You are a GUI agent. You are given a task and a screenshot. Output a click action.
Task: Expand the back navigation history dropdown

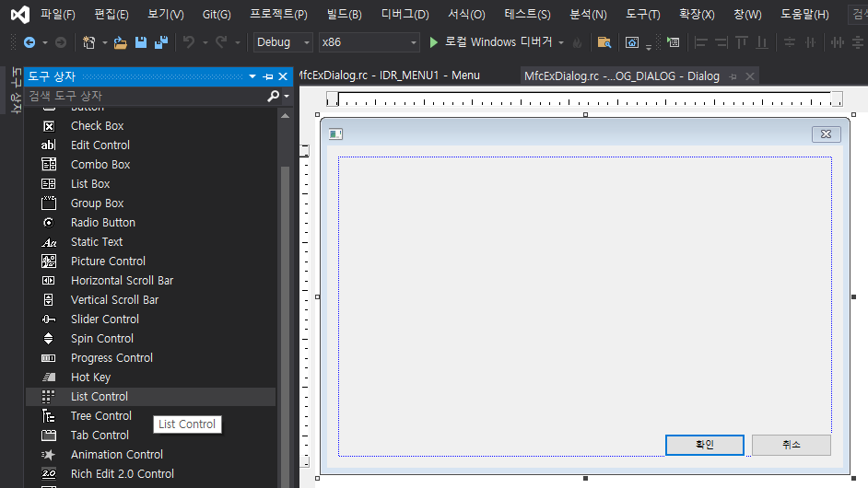(x=45, y=42)
